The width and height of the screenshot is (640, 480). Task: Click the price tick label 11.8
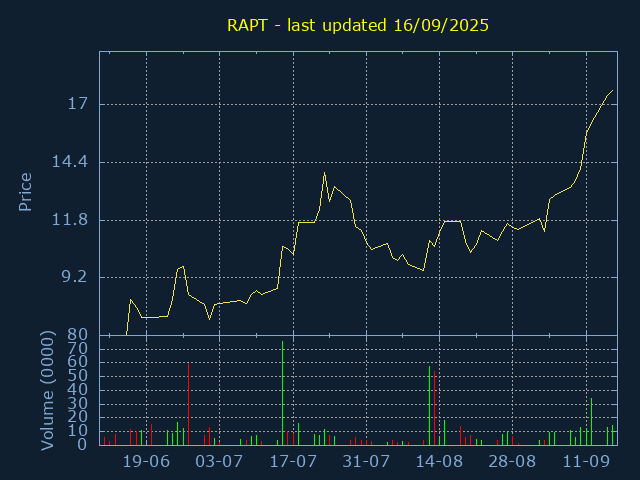tap(69, 220)
